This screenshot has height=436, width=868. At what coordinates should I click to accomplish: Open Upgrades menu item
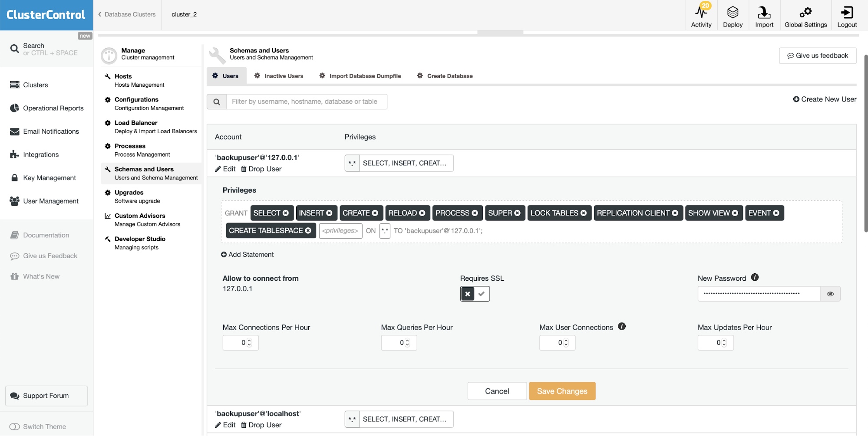[x=151, y=197]
